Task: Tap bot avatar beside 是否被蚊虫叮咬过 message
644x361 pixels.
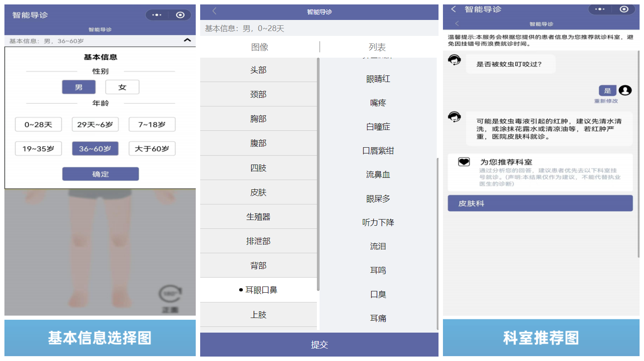Action: (454, 60)
